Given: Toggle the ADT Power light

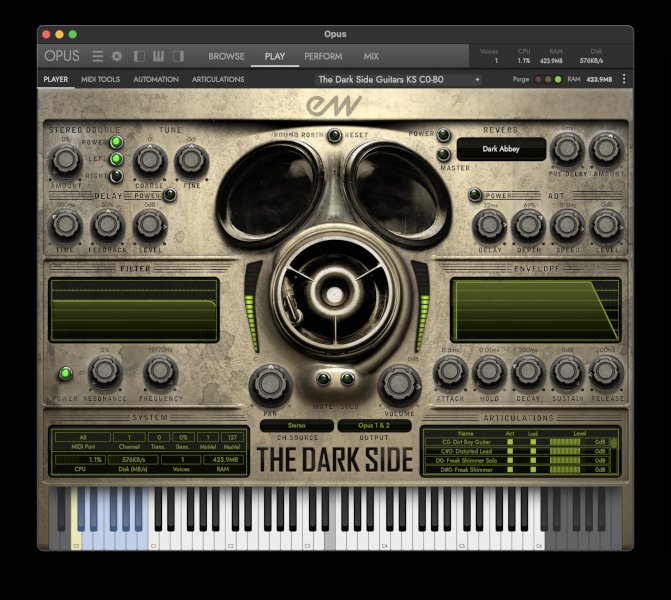Looking at the screenshot, I should point(475,195).
